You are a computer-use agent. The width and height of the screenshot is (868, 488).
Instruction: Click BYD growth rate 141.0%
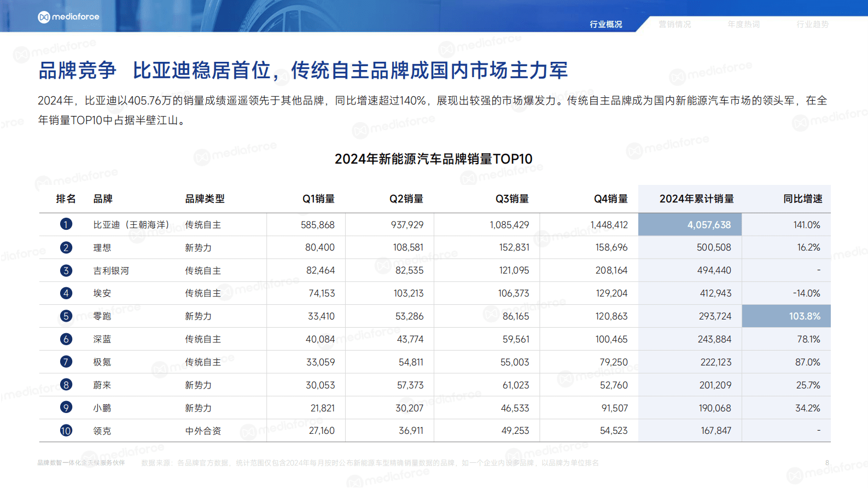click(807, 225)
